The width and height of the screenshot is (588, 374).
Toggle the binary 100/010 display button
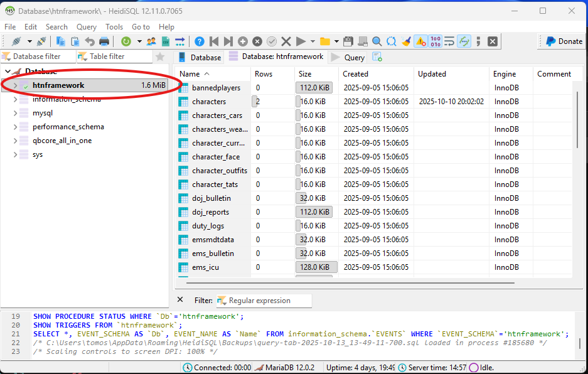[435, 41]
